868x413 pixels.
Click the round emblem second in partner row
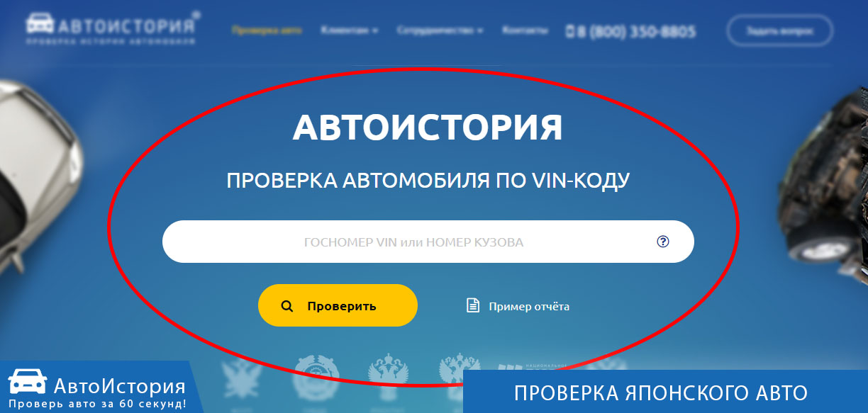pos(317,372)
